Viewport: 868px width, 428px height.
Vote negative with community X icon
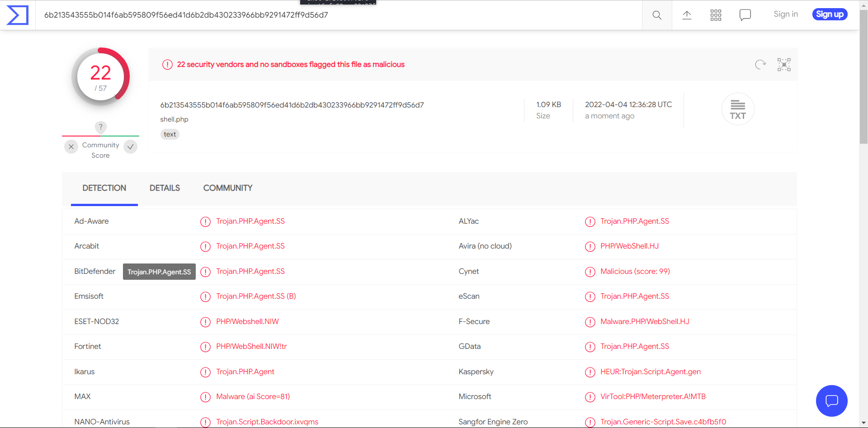pos(71,146)
